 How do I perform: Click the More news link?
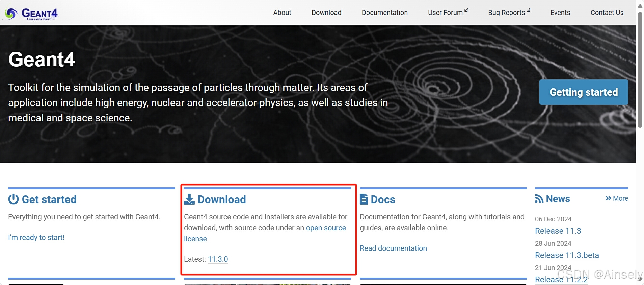pos(617,198)
